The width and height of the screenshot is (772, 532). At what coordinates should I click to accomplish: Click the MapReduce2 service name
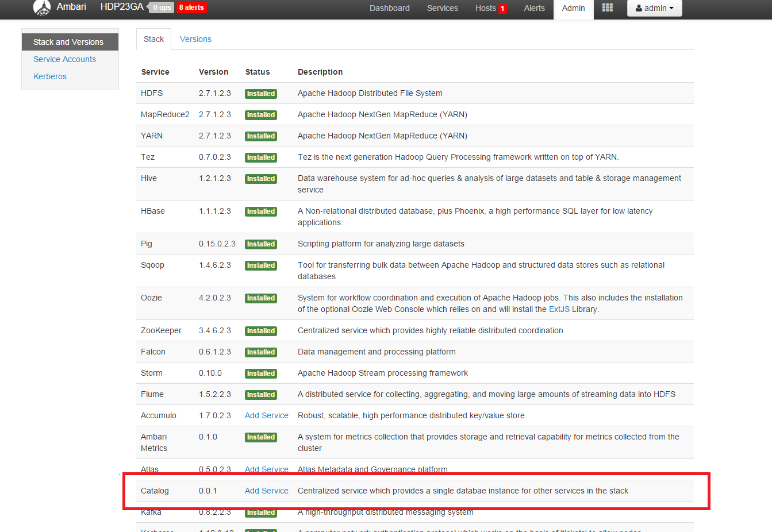165,114
